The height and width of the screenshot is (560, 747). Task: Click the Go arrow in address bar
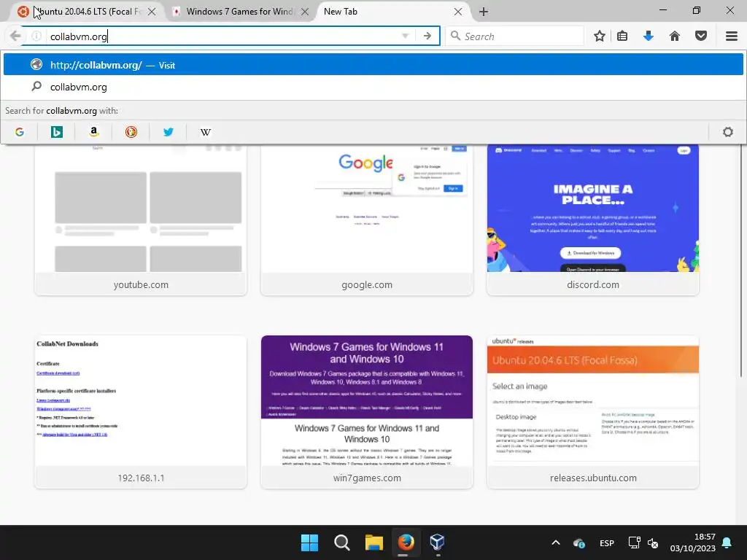pyautogui.click(x=427, y=36)
